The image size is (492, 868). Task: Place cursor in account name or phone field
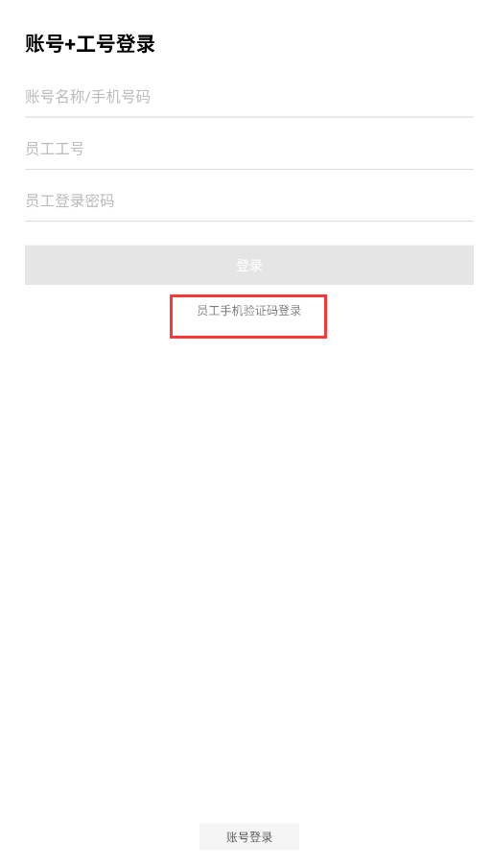tap(249, 97)
